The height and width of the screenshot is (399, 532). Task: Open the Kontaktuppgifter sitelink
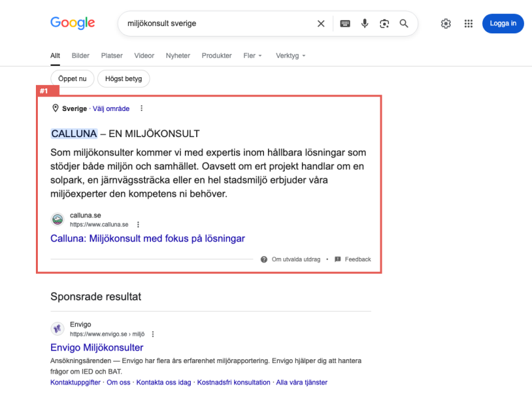[75, 382]
